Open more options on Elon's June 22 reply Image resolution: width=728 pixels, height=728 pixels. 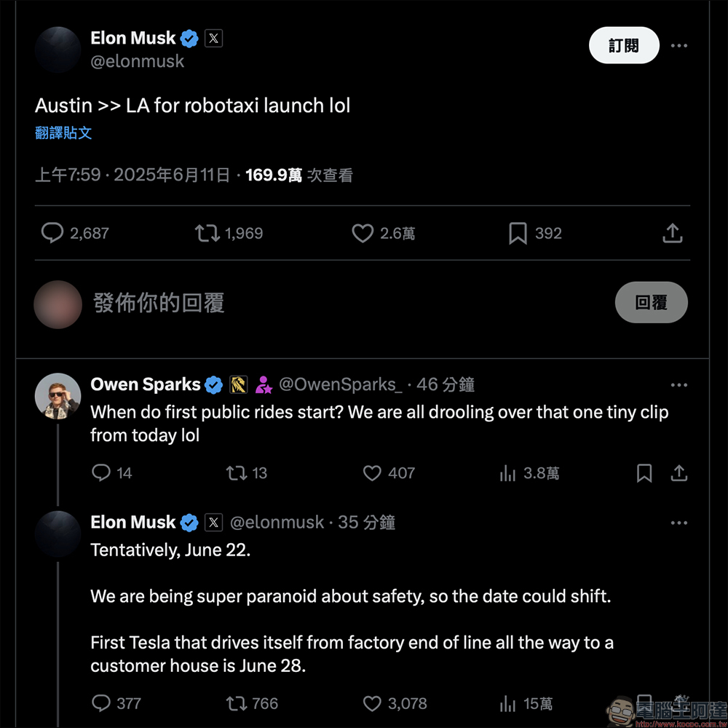pyautogui.click(x=678, y=523)
